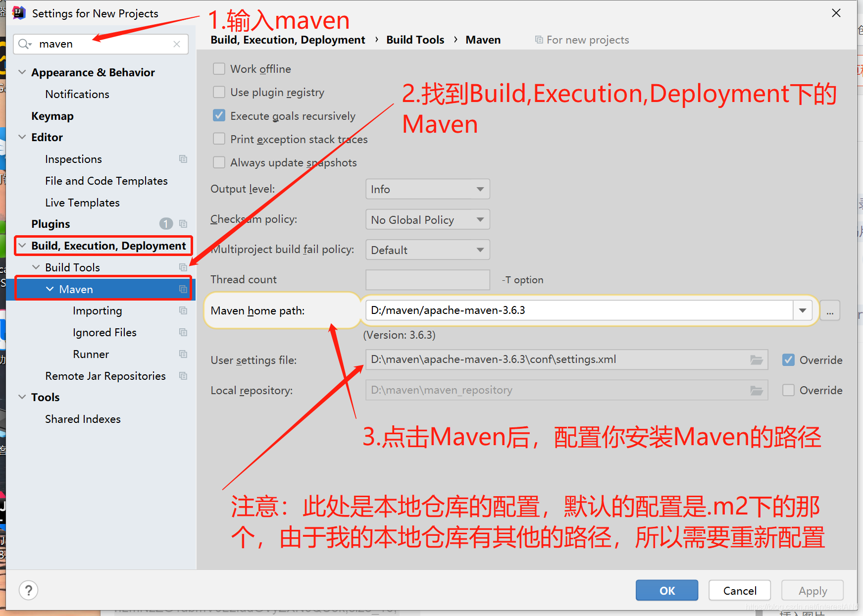Open Multiproject build fail policy dropdown
This screenshot has width=863, height=616.
[428, 250]
